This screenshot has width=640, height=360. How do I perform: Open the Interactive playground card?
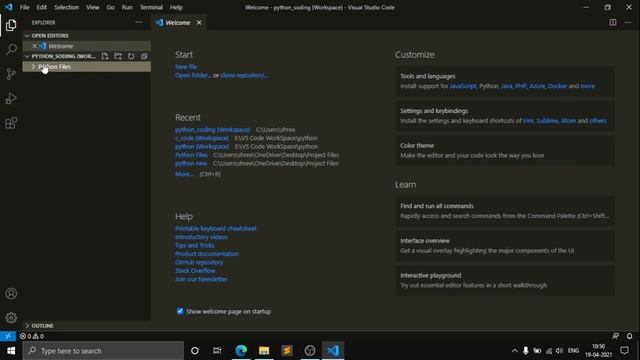(x=505, y=280)
